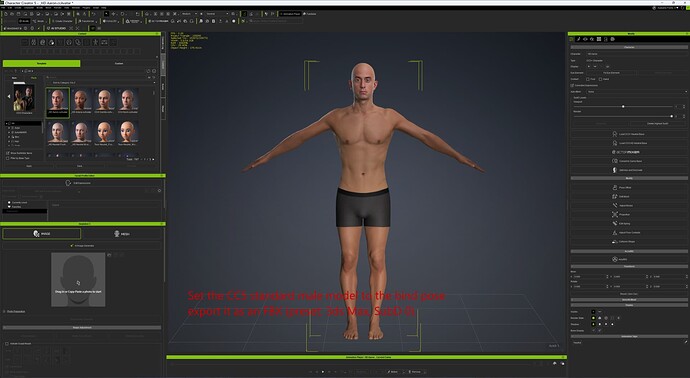Select the arrow Select tool in toolbar

tap(106, 14)
